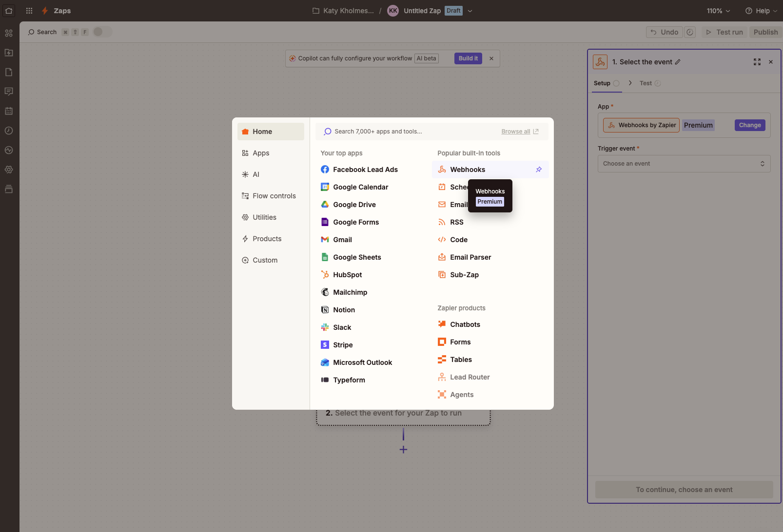Toggle the switch beside Search
Screen dimensions: 783x532
102,32
